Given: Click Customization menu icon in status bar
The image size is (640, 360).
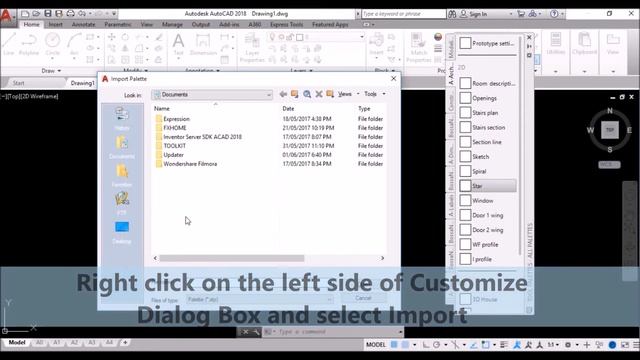Looking at the screenshot, I should point(636,345).
